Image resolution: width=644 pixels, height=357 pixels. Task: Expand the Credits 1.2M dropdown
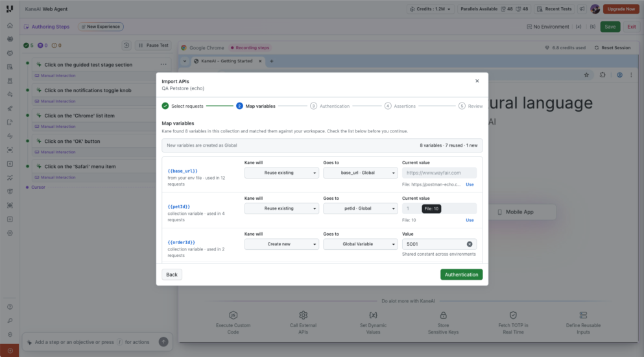pos(431,8)
